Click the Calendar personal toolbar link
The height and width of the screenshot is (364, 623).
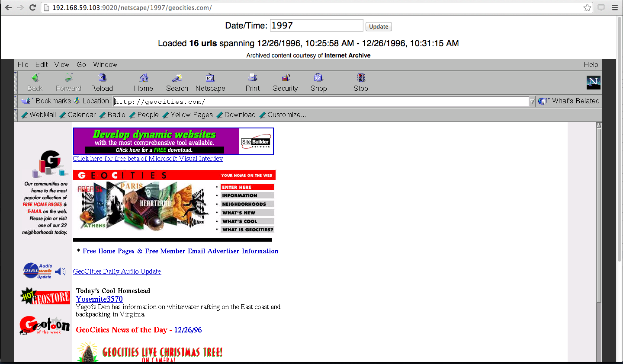pos(77,115)
